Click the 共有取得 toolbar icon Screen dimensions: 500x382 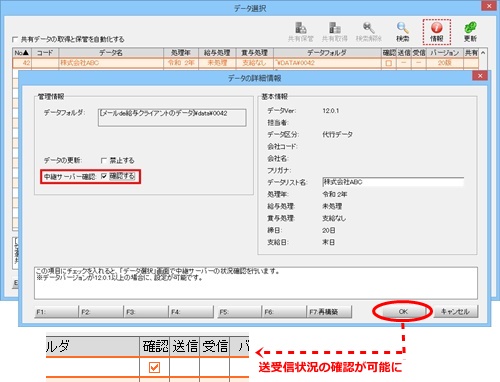[x=334, y=32]
